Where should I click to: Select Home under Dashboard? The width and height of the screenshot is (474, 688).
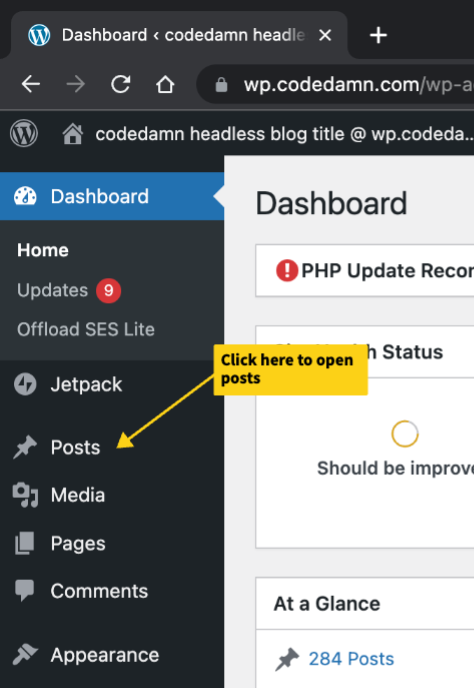[43, 251]
